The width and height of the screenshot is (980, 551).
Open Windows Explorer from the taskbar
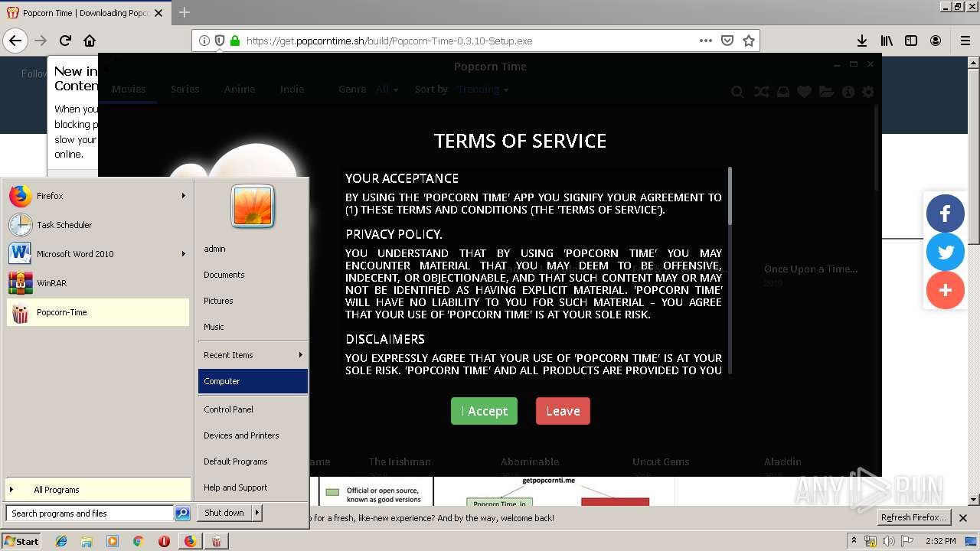coord(87,541)
